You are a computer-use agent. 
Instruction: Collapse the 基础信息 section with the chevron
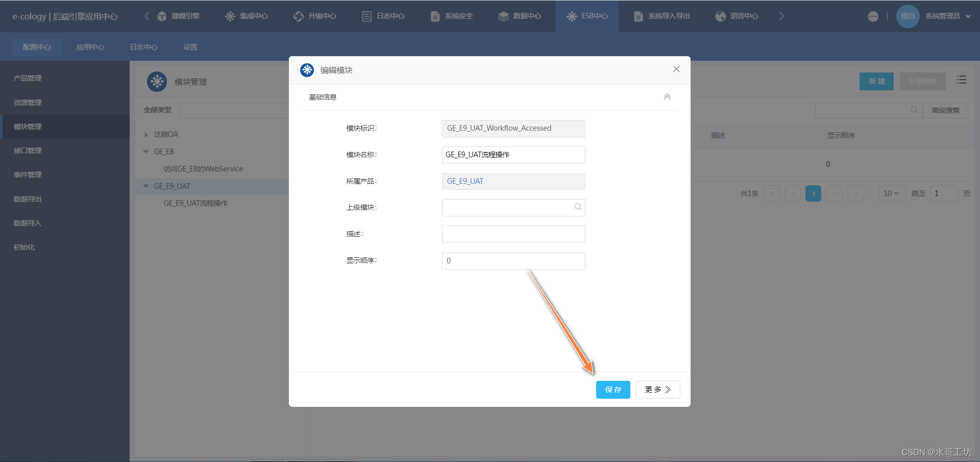pos(667,96)
